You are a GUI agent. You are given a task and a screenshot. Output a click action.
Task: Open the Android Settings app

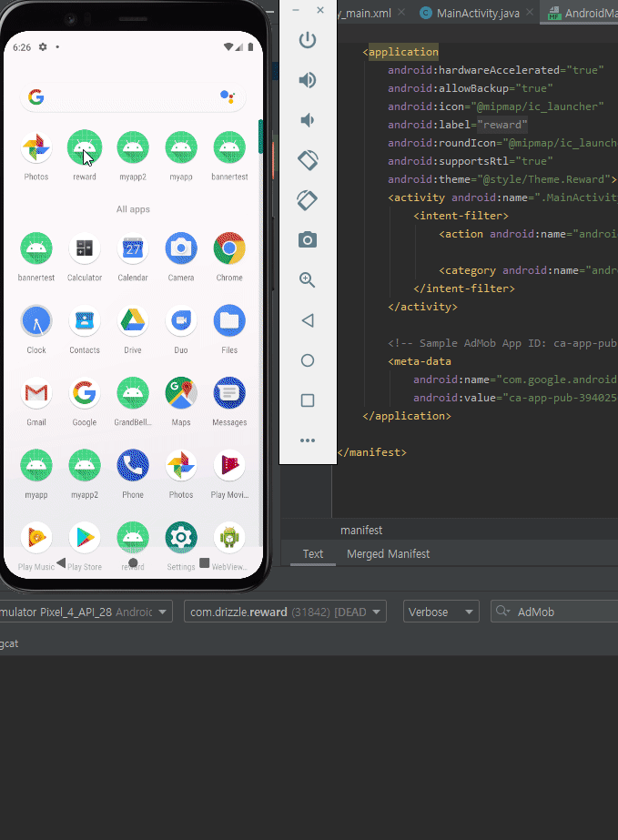click(181, 538)
